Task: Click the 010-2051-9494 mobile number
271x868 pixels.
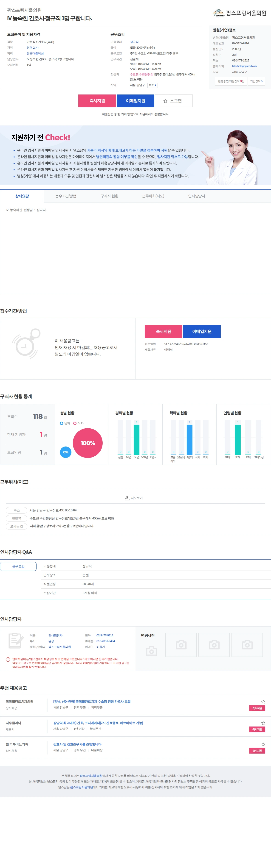Action: [106, 641]
